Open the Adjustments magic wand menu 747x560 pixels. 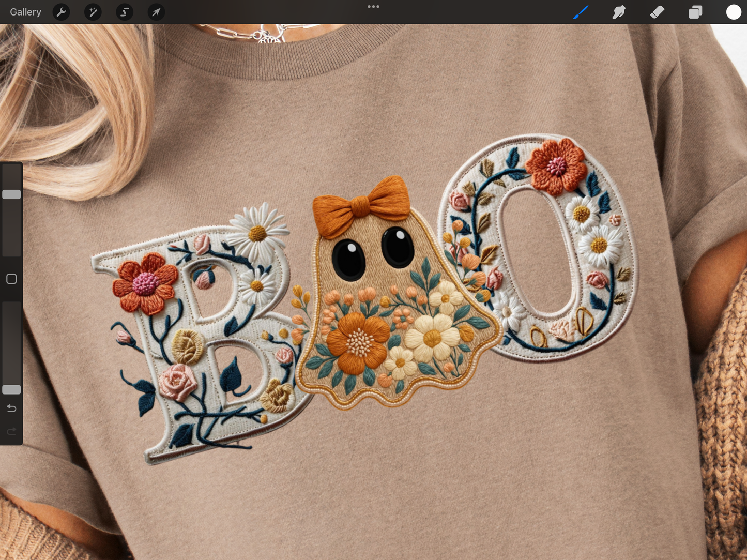pos(93,12)
